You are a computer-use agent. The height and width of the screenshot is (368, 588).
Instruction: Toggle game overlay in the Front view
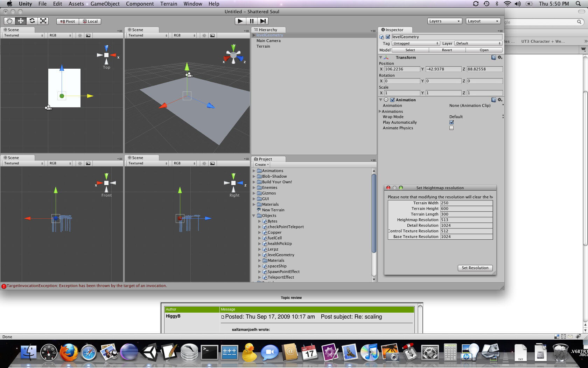coord(88,163)
